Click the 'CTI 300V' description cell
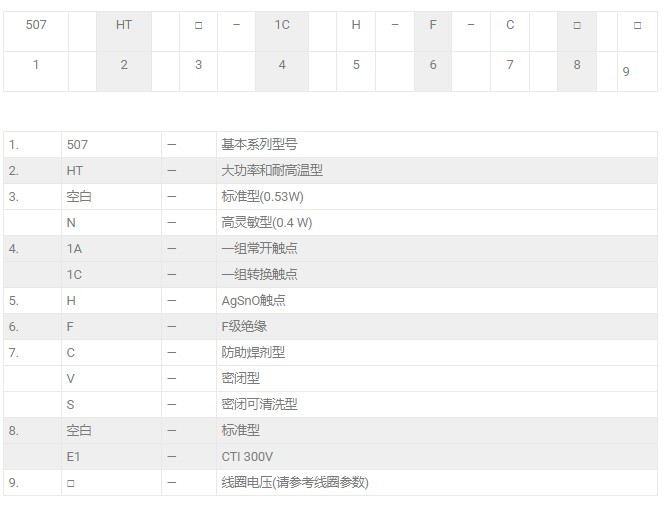 click(246, 457)
